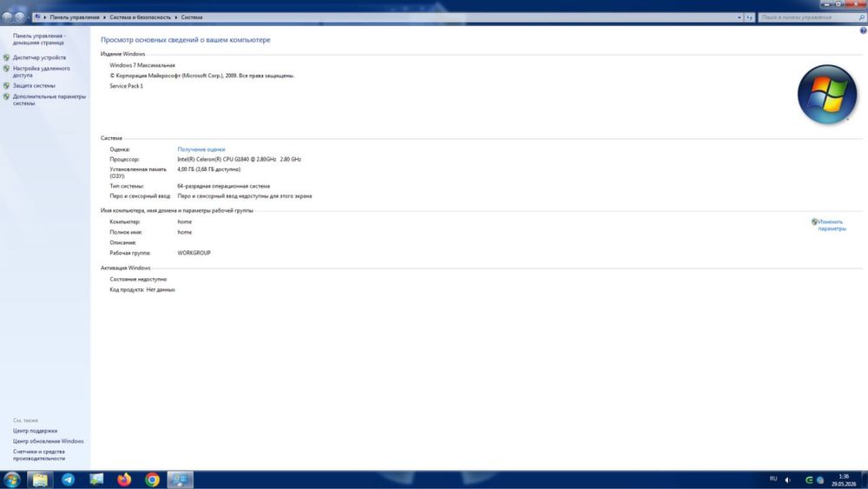Click the Windows 7 logo image
868x489 pixels.
[827, 94]
